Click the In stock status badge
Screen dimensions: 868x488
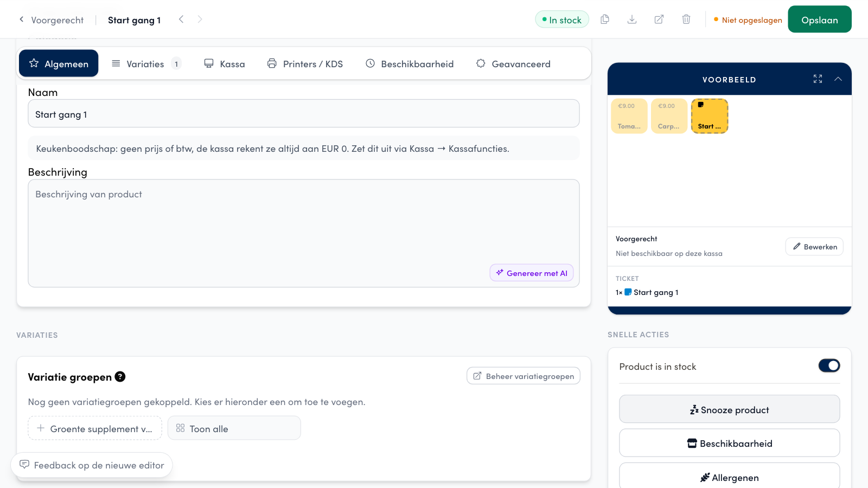(562, 20)
